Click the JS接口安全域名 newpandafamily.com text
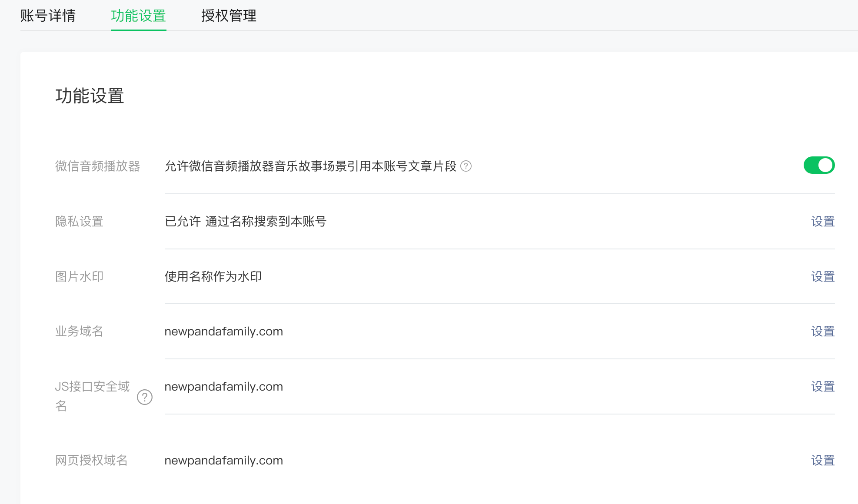This screenshot has width=858, height=504. pos(223,387)
